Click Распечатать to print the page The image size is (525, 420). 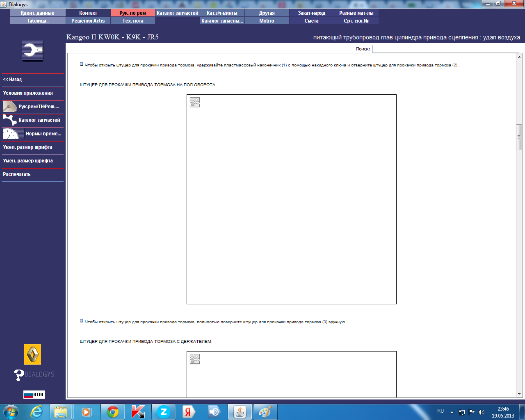(17, 174)
